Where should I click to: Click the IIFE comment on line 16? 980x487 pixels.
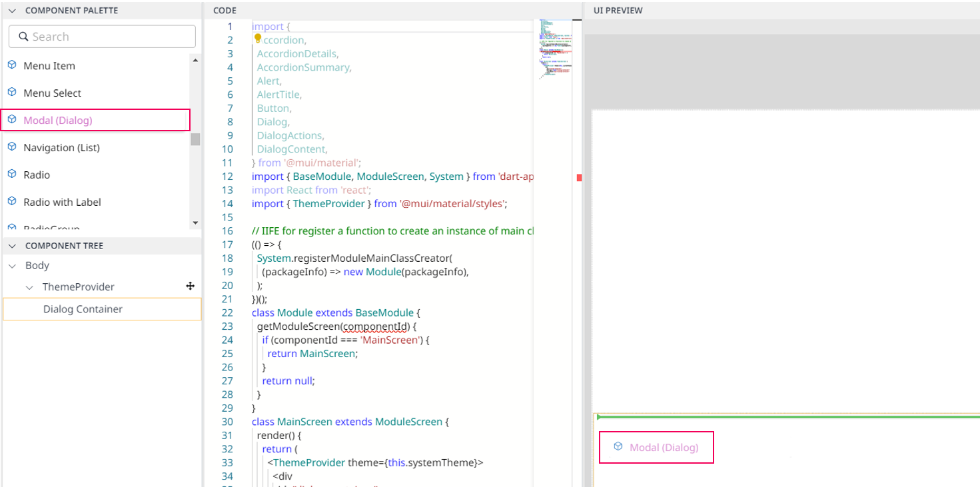pos(392,231)
